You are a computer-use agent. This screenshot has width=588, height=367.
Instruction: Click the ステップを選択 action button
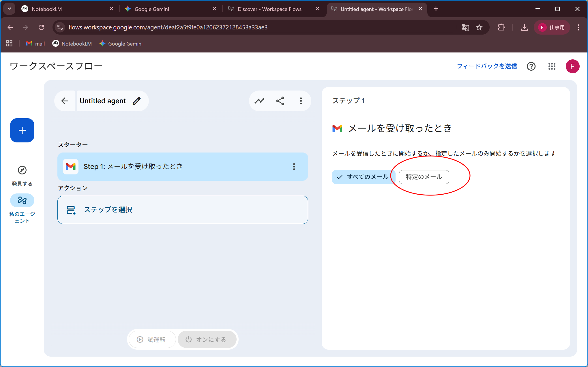click(183, 210)
